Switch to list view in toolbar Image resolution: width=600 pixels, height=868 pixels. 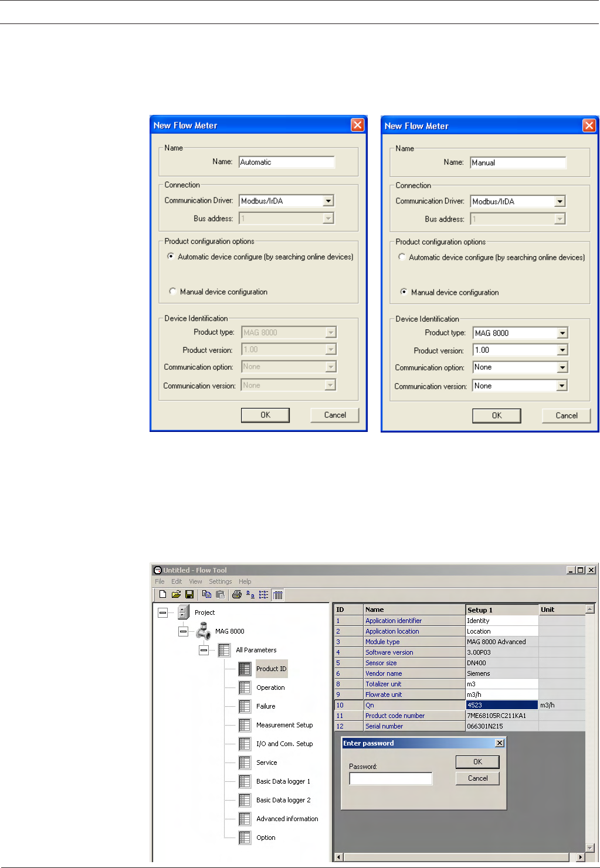tap(264, 594)
